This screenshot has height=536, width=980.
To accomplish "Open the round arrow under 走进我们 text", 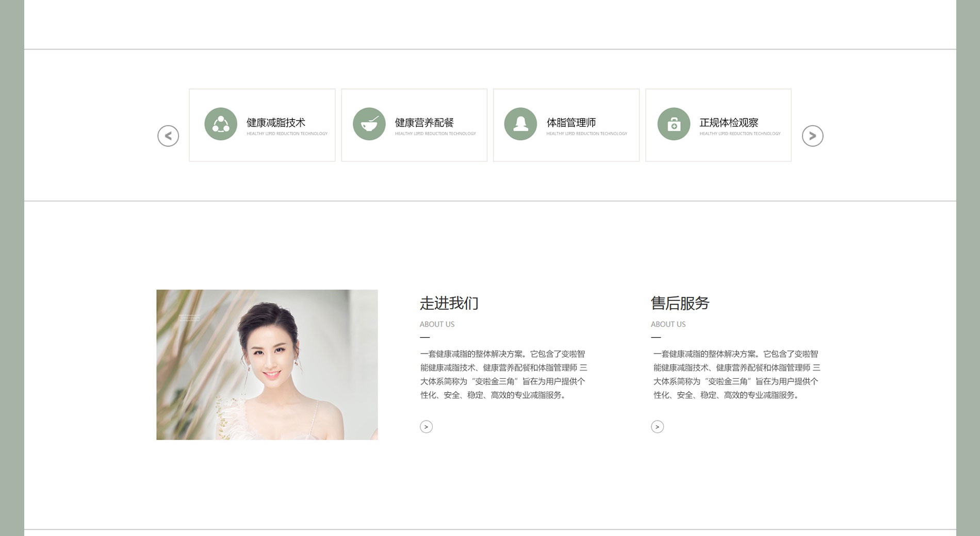I will point(426,427).
